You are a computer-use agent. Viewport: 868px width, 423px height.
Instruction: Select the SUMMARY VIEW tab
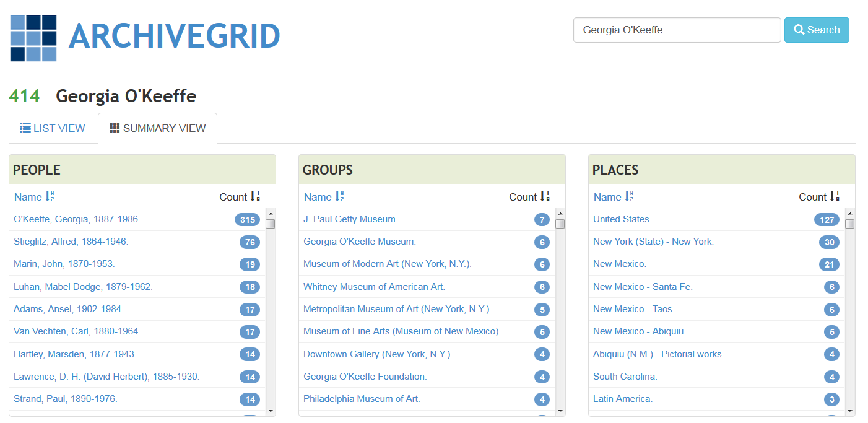click(x=157, y=128)
